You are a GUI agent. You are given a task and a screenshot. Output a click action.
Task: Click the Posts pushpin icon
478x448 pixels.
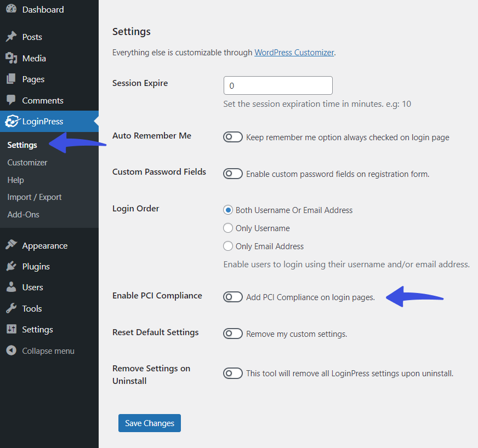pos(12,37)
